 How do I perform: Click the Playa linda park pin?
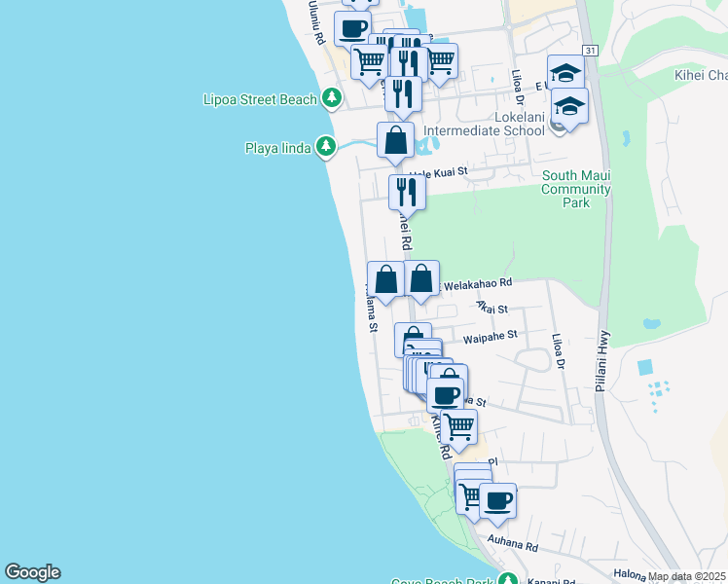(326, 147)
